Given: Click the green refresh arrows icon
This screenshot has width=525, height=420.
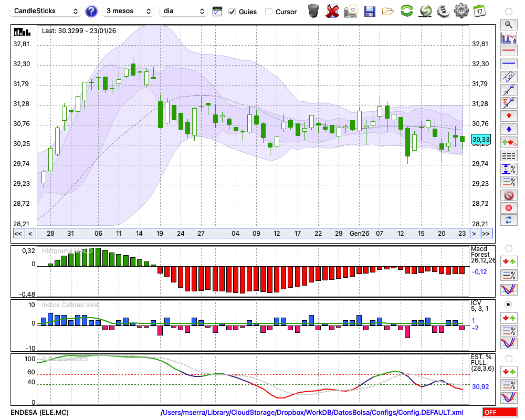Looking at the screenshot, I should 406,11.
